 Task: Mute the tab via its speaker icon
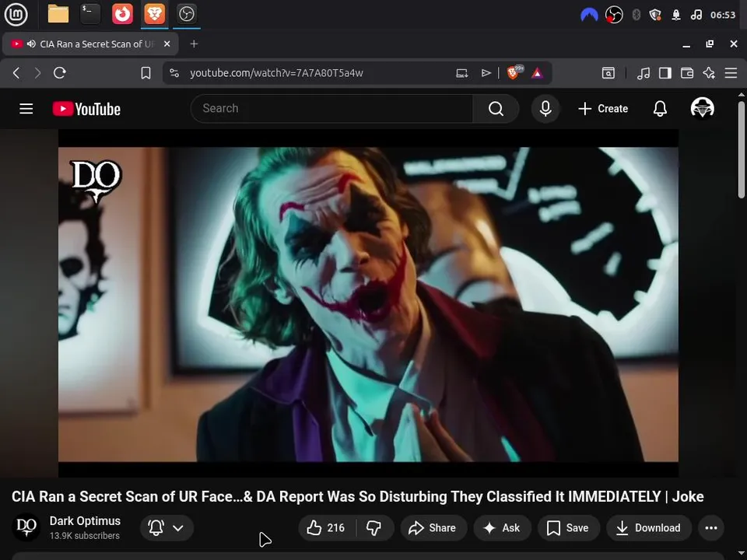(x=31, y=44)
